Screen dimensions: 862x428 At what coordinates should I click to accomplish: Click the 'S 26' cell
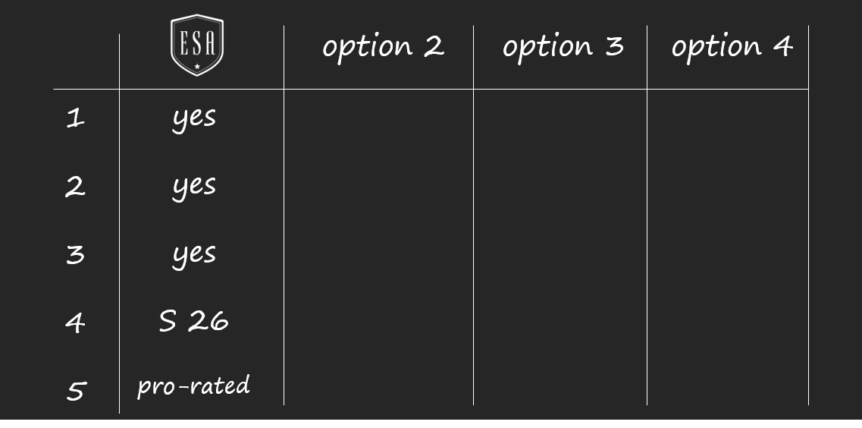point(194,321)
